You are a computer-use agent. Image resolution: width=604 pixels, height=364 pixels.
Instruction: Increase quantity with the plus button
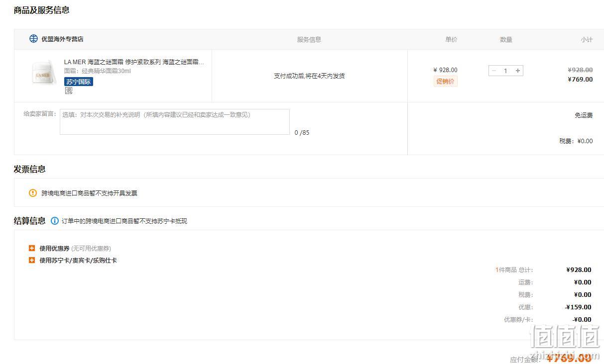[518, 71]
